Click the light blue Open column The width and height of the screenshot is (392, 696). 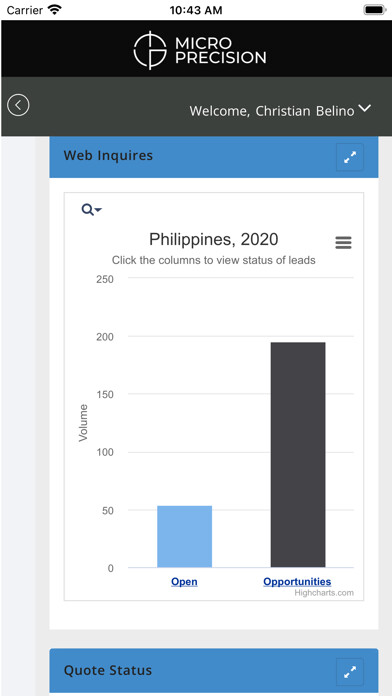coord(184,536)
